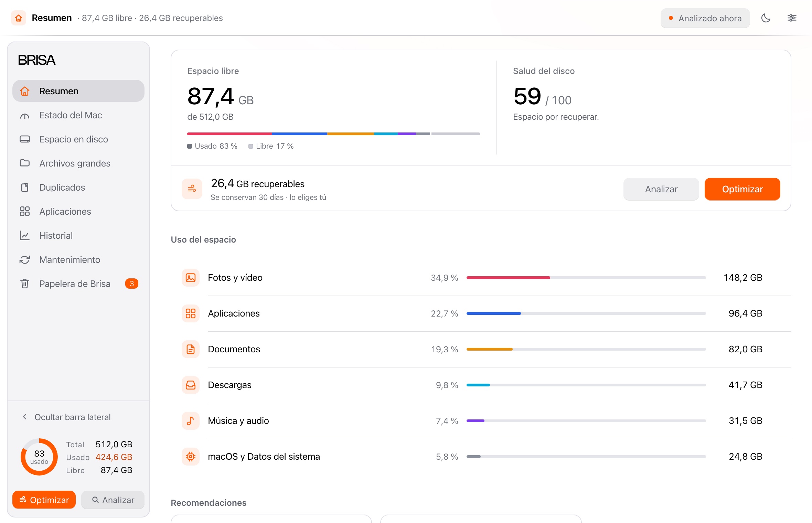Click the Analizado ahora status pill
This screenshot has height=523, width=812.
705,18
